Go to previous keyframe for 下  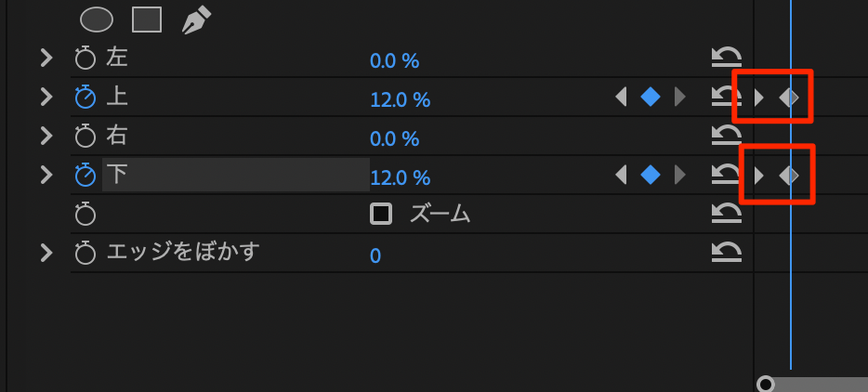click(x=622, y=175)
